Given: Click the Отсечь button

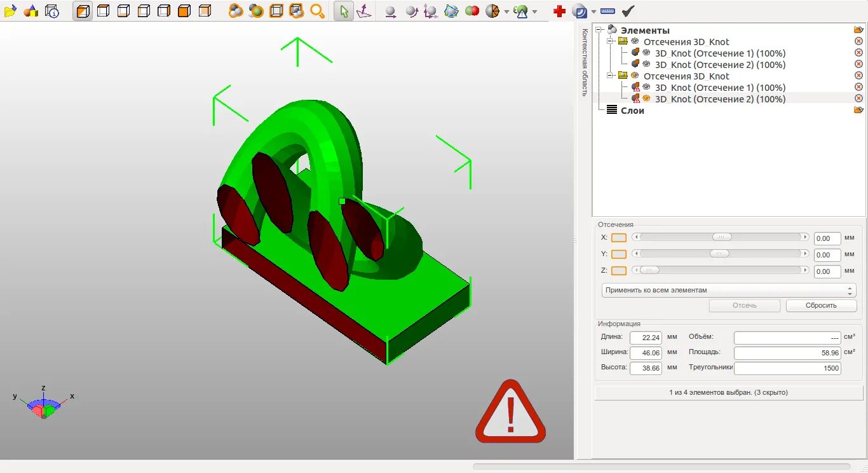Looking at the screenshot, I should [745, 305].
